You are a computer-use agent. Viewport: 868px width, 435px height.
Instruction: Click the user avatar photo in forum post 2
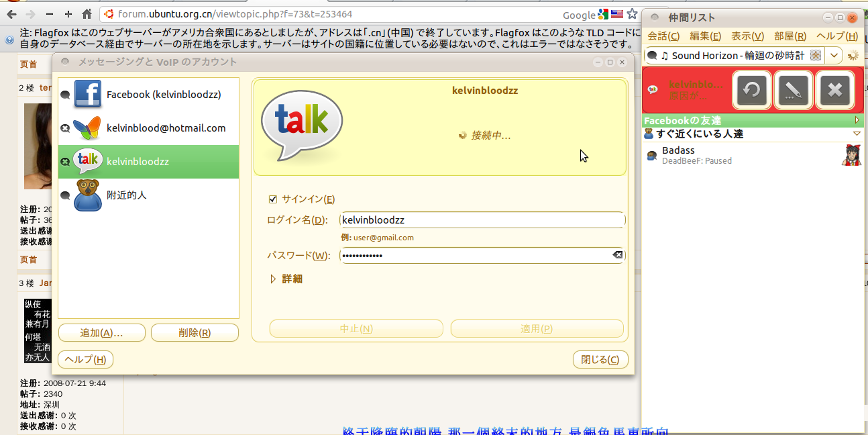coord(38,146)
